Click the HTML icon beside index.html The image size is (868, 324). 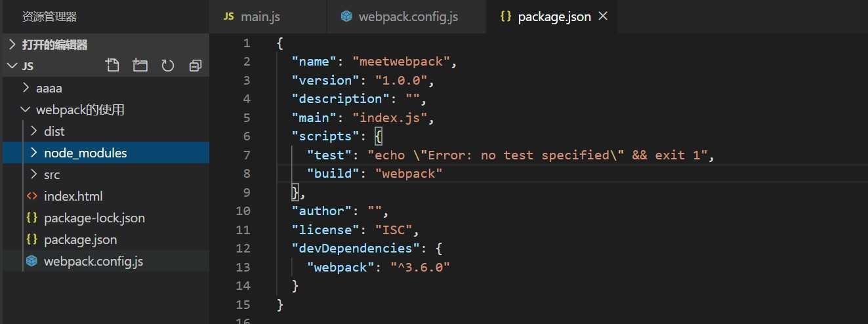click(x=31, y=196)
